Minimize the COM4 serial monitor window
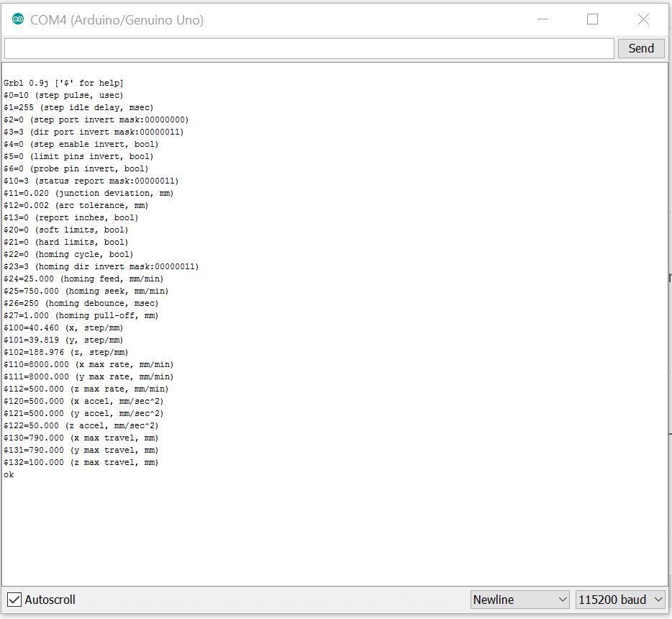Screen dimensions: 672x619 click(x=543, y=19)
